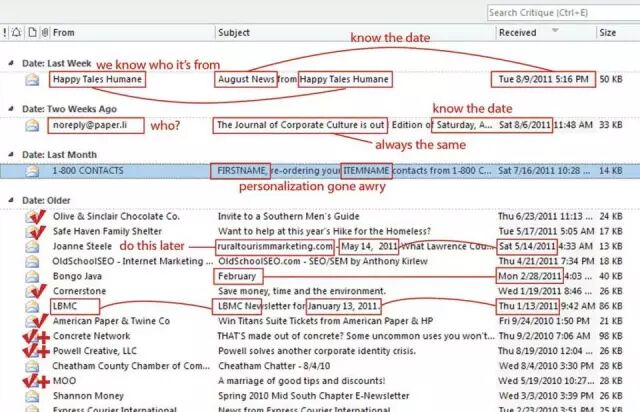This screenshot has height=412, width=640.
Task: Sort by the Size column header
Action: [607, 33]
